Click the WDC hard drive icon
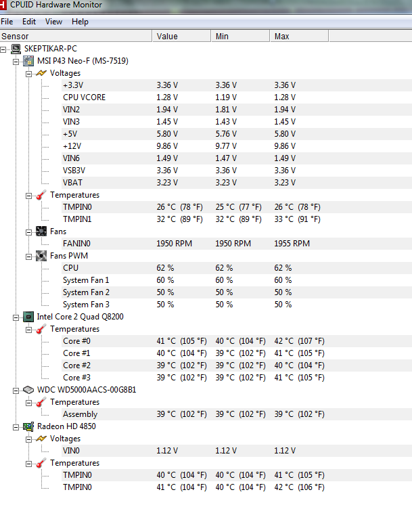The height and width of the screenshot is (532, 412). coord(28,390)
